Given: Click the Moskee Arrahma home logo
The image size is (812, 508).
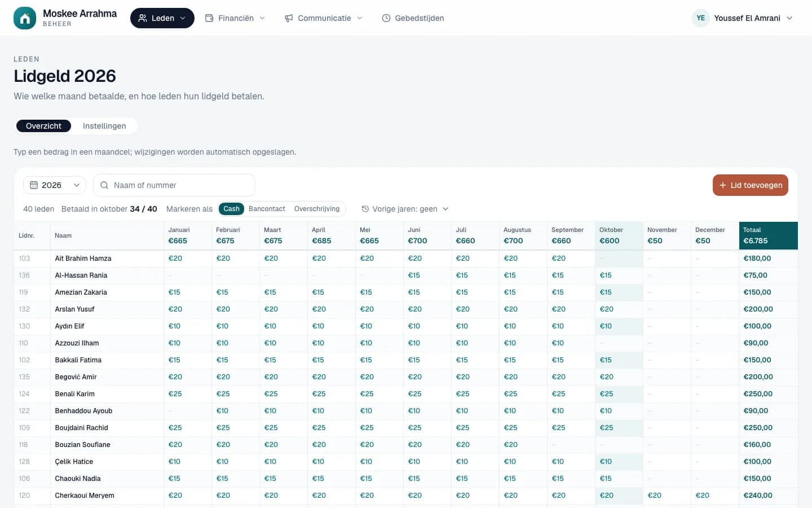Looking at the screenshot, I should point(24,18).
